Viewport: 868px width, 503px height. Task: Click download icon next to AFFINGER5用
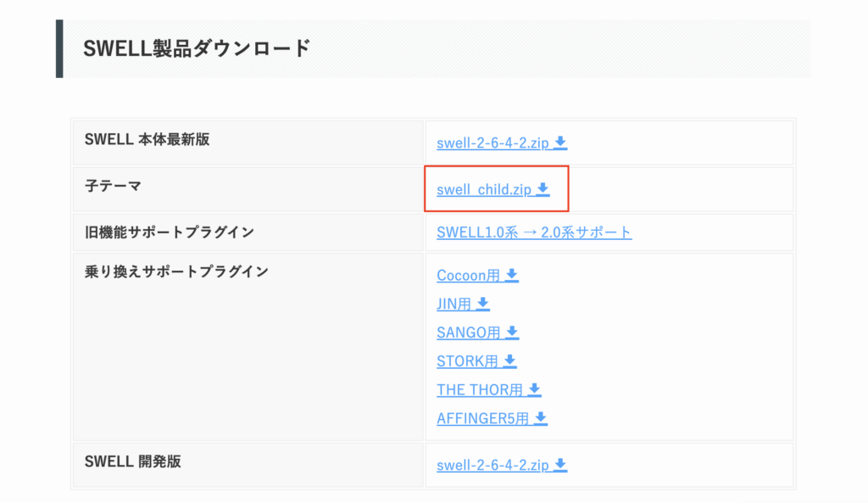pyautogui.click(x=541, y=418)
